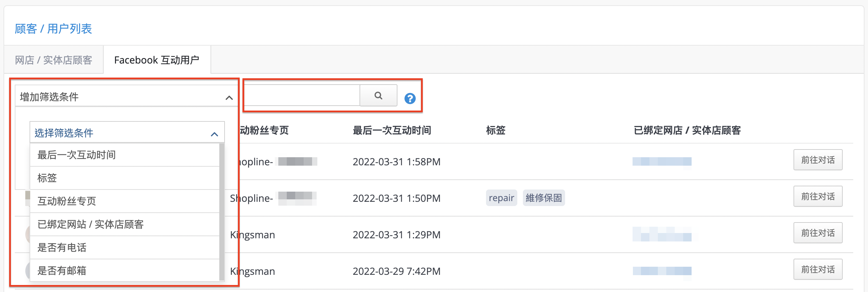
Task: Click 最后一次互动时间 column header
Action: (392, 131)
